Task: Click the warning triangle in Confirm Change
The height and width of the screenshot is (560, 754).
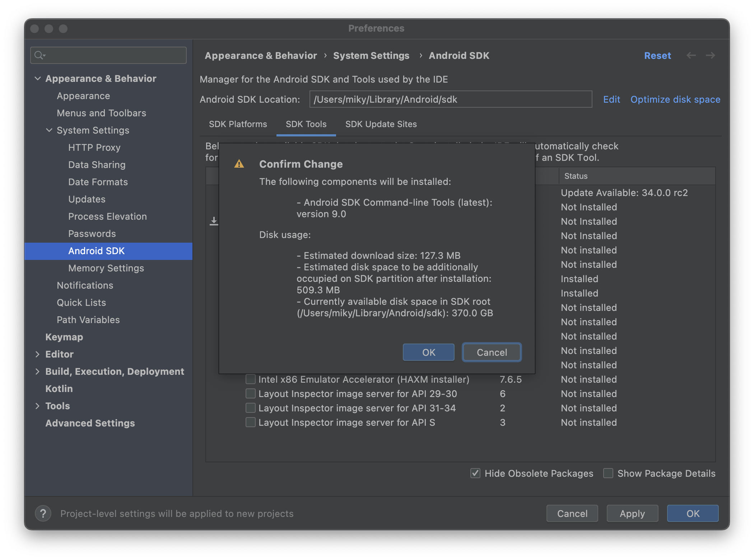Action: coord(239,164)
